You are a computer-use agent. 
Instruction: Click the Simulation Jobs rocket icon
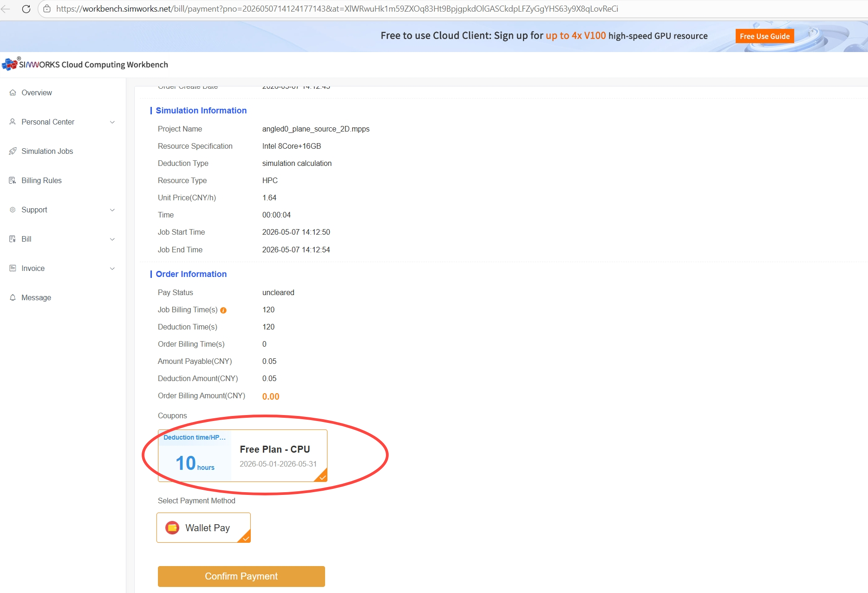click(13, 151)
